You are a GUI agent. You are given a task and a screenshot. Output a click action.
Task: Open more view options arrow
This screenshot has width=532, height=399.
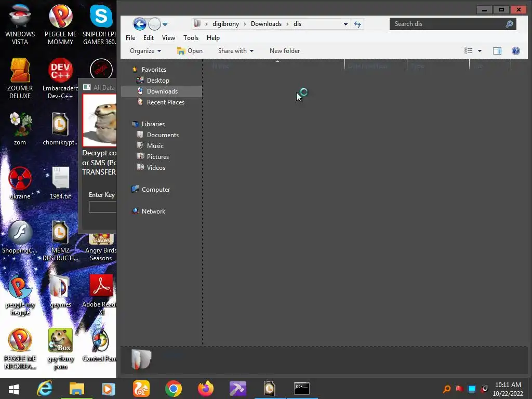click(480, 51)
